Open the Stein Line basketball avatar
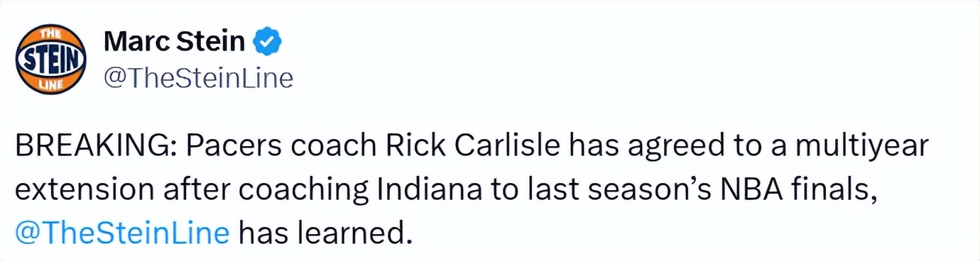 [51, 60]
